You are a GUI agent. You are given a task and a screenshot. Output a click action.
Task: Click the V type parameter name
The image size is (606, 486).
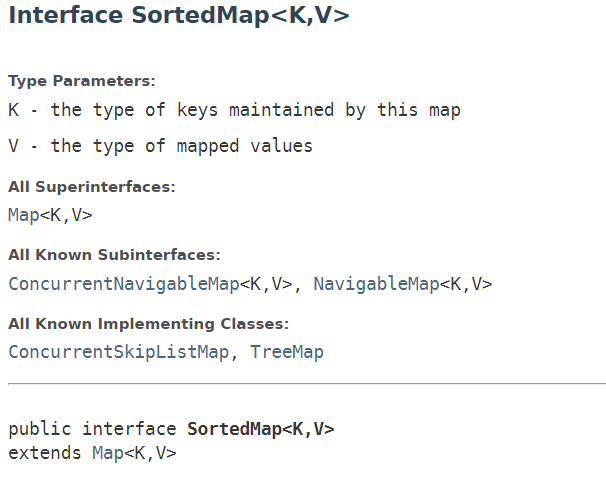pos(13,146)
